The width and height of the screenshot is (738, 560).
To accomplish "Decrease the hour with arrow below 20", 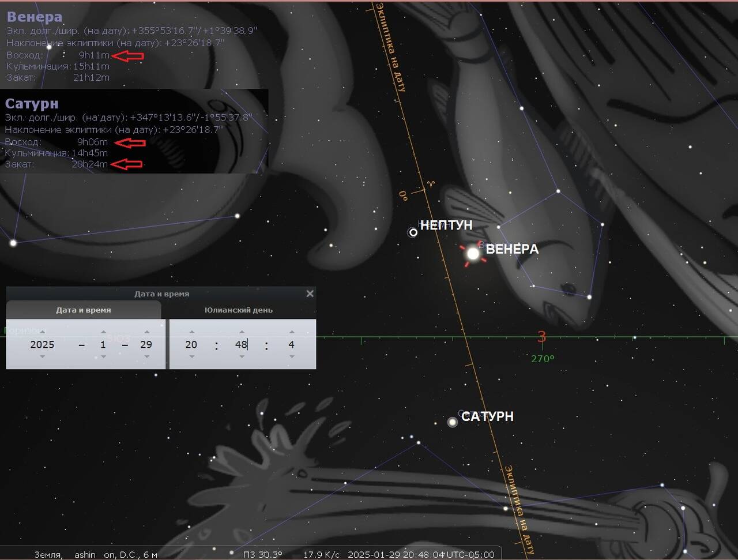I will (191, 357).
